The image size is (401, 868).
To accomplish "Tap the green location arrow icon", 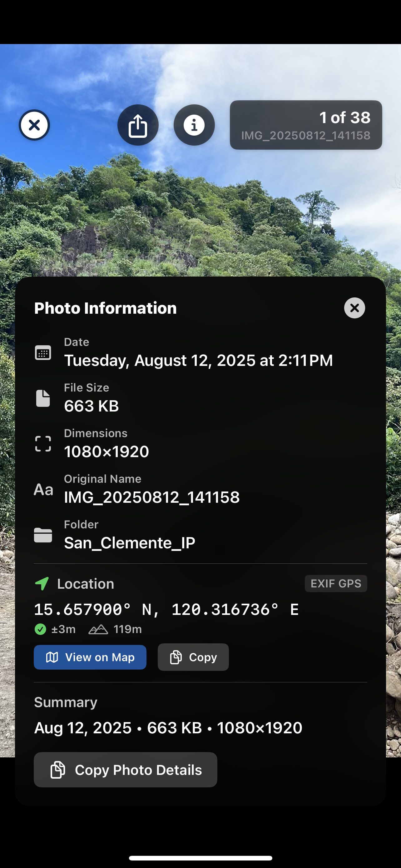I will (42, 584).
